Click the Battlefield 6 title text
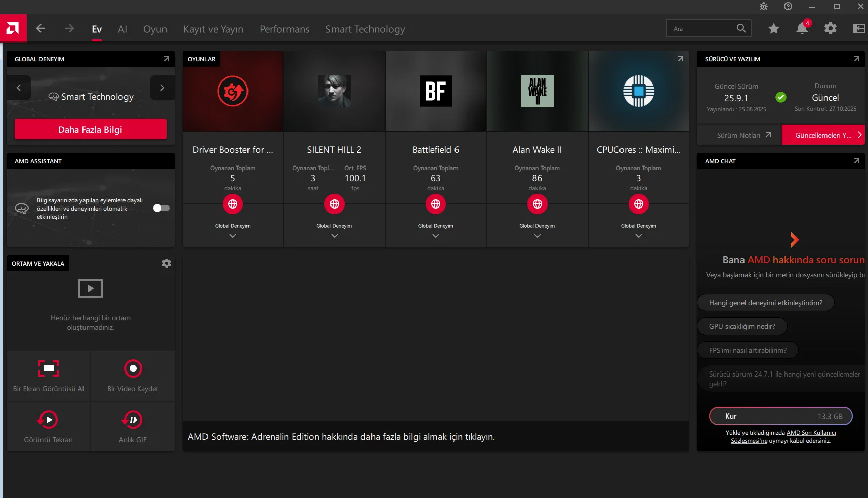Screen dimensions: 868x498 coord(436,150)
